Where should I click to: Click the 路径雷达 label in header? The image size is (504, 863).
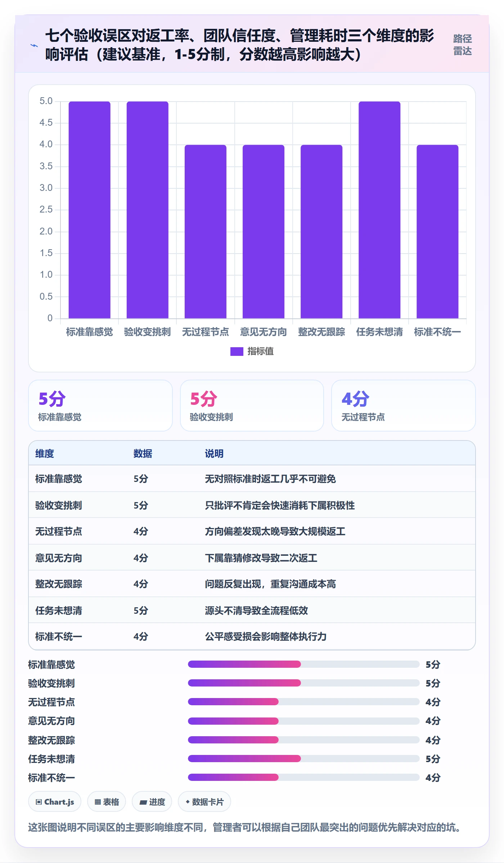tap(462, 45)
